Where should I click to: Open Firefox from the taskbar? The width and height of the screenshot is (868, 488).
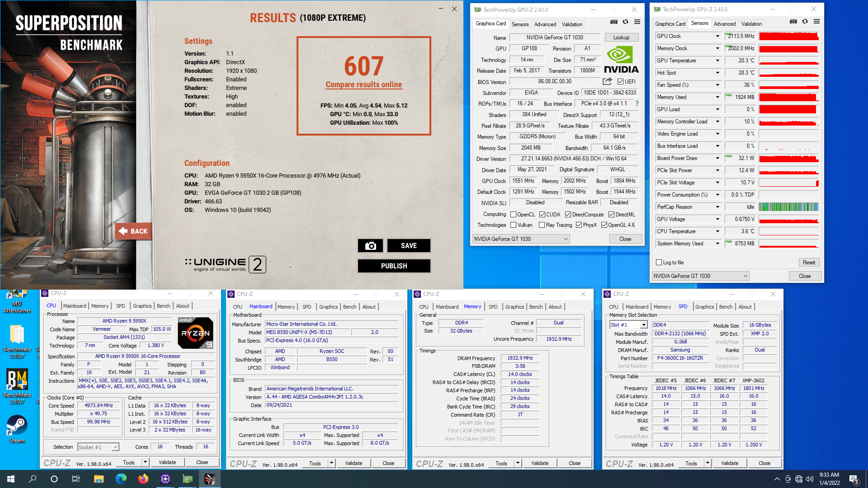pyautogui.click(x=143, y=479)
